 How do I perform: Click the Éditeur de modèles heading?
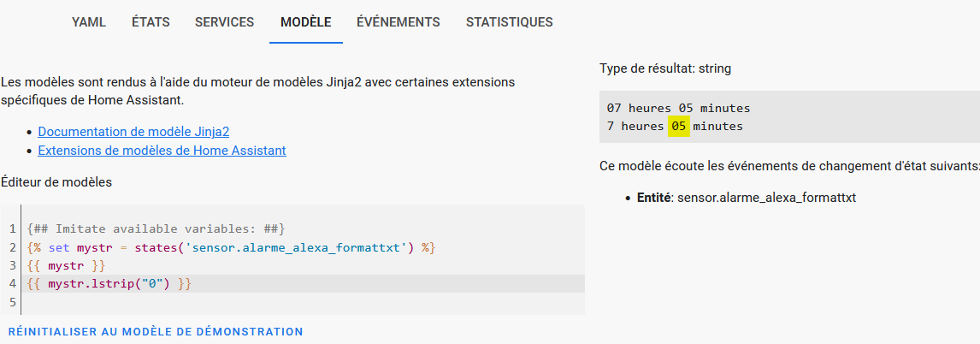pyautogui.click(x=56, y=182)
